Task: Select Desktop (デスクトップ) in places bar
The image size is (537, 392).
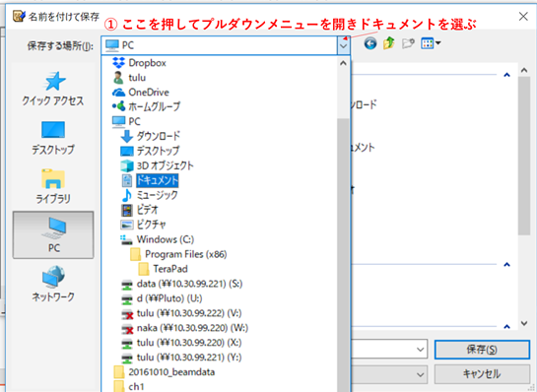Action: coord(53,138)
